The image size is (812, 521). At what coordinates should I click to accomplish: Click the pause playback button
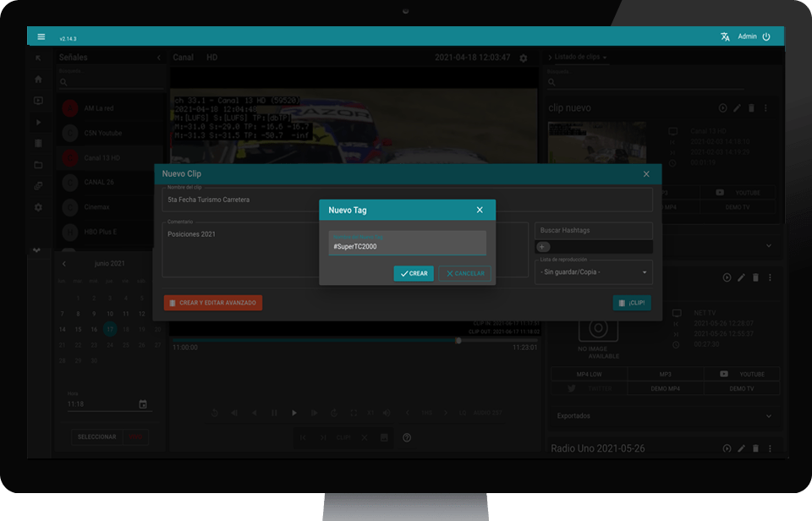(x=274, y=413)
